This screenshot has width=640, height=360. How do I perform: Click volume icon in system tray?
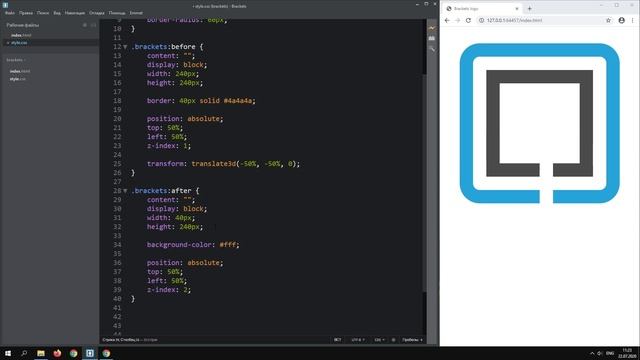click(600, 353)
